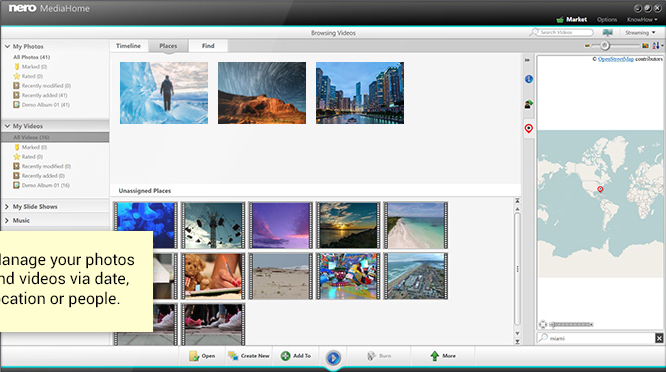Viewport: 666px width, 372px height.
Task: Select the city skyline at dusk thumbnail
Action: coord(360,93)
